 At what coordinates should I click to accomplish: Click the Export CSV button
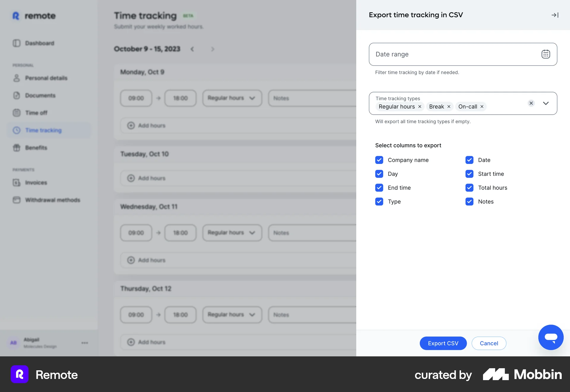coord(443,343)
